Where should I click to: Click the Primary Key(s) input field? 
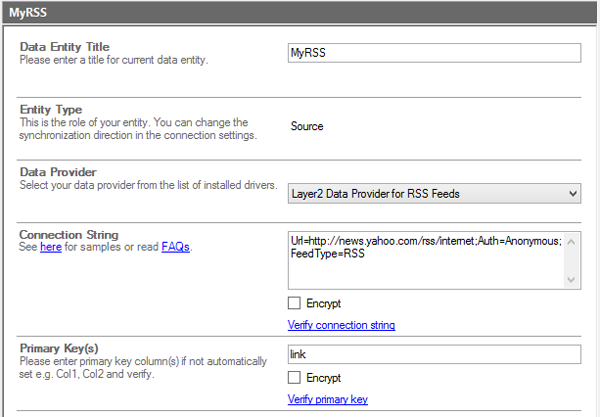coord(433,354)
